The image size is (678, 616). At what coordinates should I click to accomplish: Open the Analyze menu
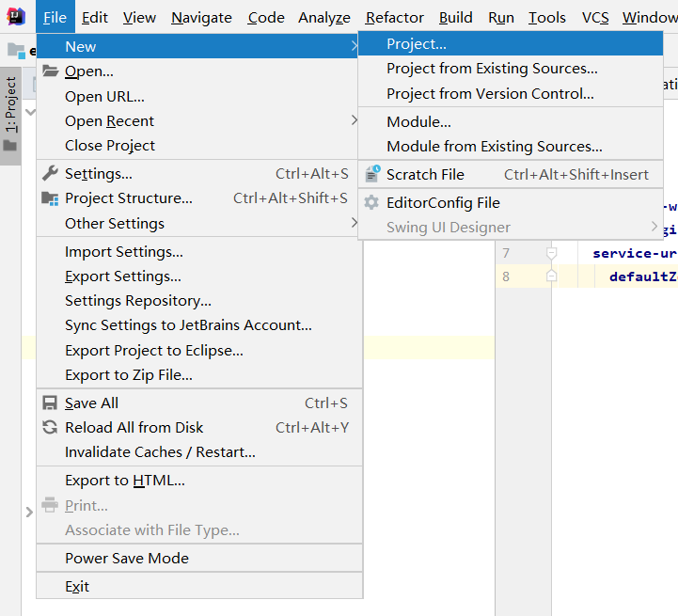(x=324, y=17)
